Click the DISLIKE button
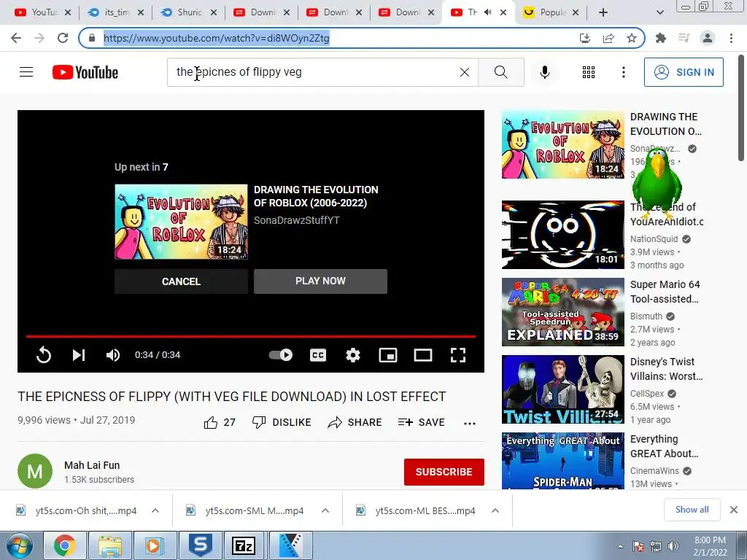Viewport: 747px width, 560px height. 282,422
